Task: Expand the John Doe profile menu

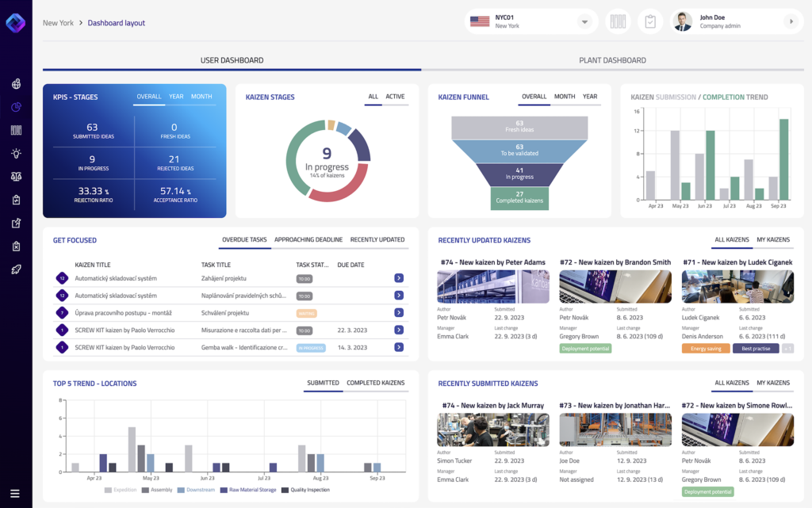Action: [791, 21]
